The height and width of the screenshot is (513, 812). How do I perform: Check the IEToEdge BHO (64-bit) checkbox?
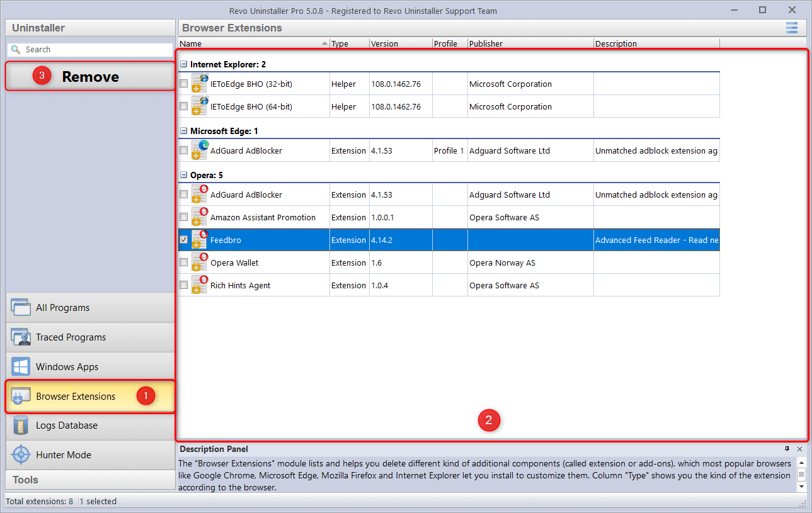[x=183, y=106]
